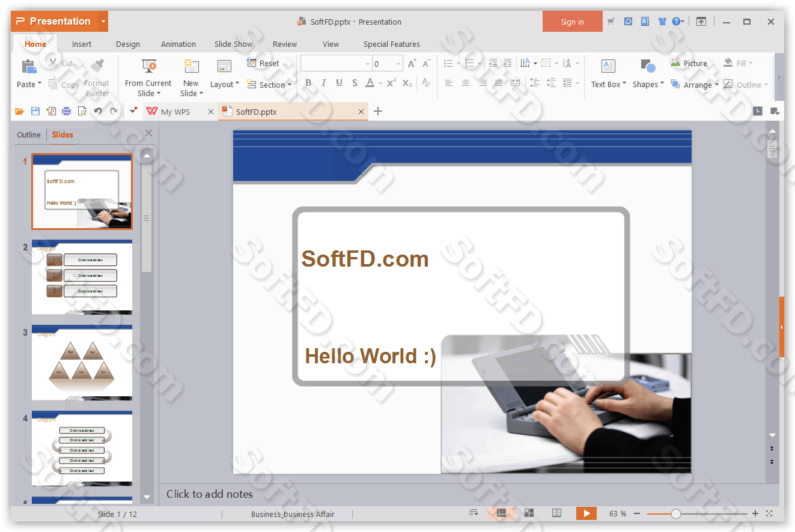Apply distributed text alignment
The image size is (795, 532).
516,83
